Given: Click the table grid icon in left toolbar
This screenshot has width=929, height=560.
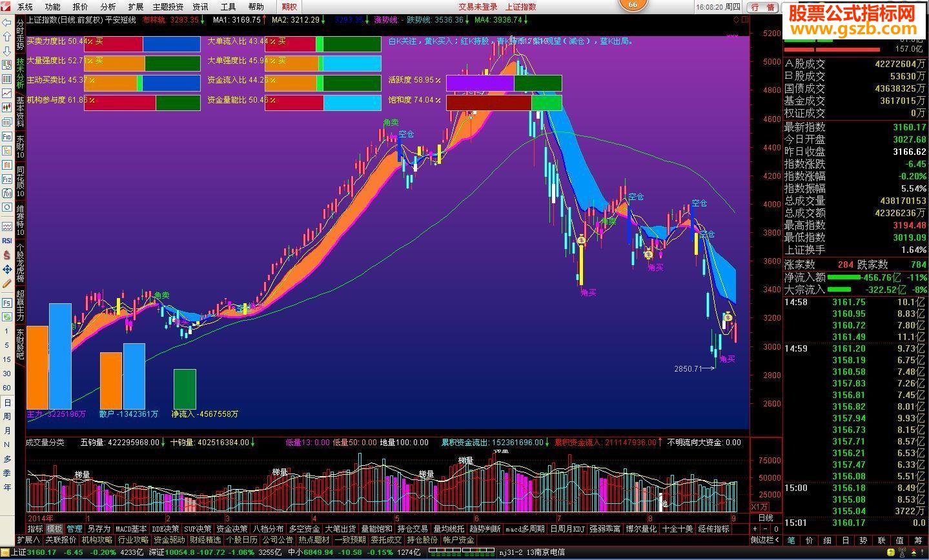Looking at the screenshot, I should (6, 79).
